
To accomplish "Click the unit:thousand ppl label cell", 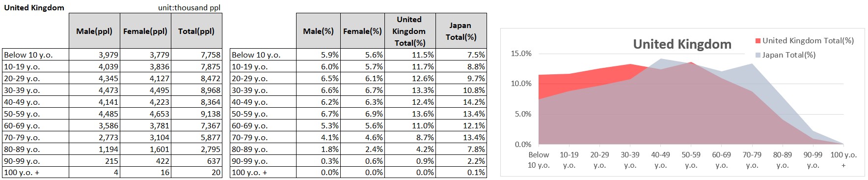I will 190,7.
